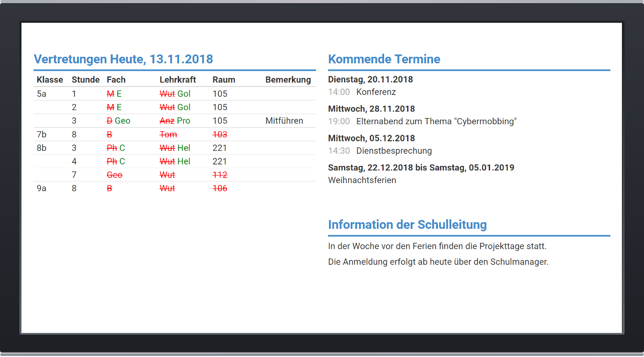Select the 'Bemerkung' column header
The image size is (644, 357).
tap(288, 80)
